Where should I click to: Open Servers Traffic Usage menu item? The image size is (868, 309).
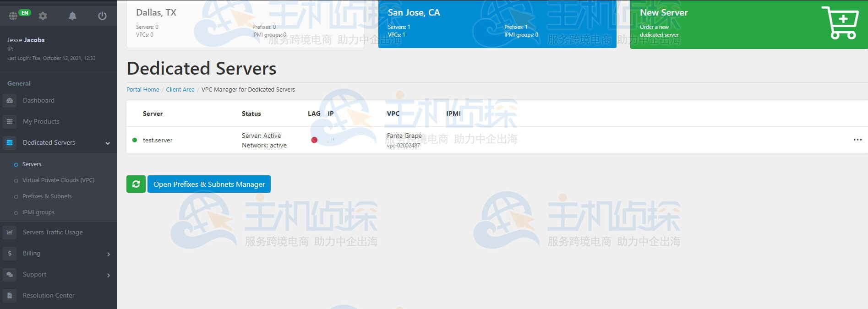point(53,233)
